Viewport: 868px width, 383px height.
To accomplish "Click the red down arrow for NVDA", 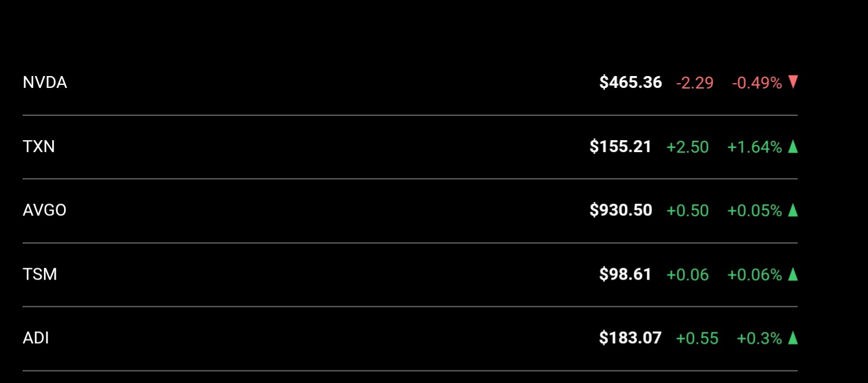I will pos(793,83).
